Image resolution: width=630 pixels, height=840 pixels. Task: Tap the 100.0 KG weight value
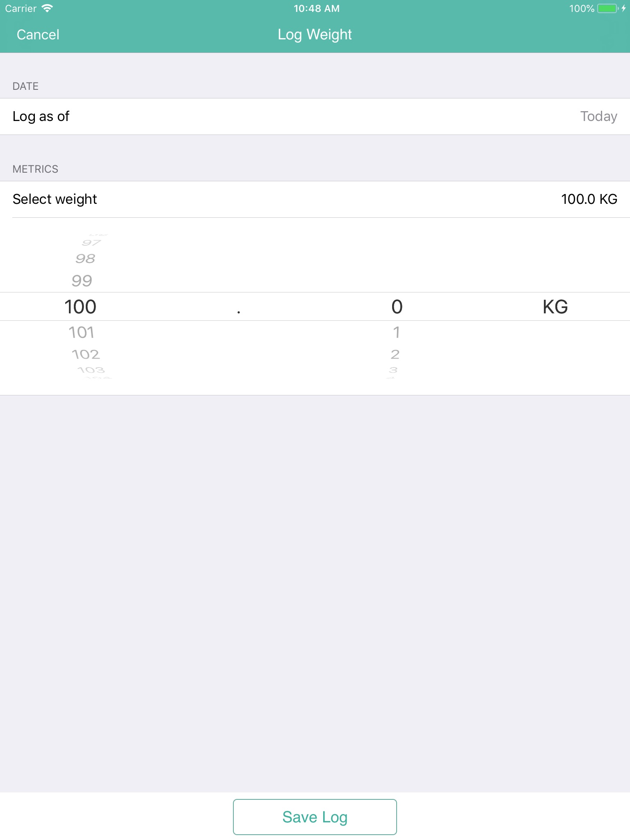[589, 199]
